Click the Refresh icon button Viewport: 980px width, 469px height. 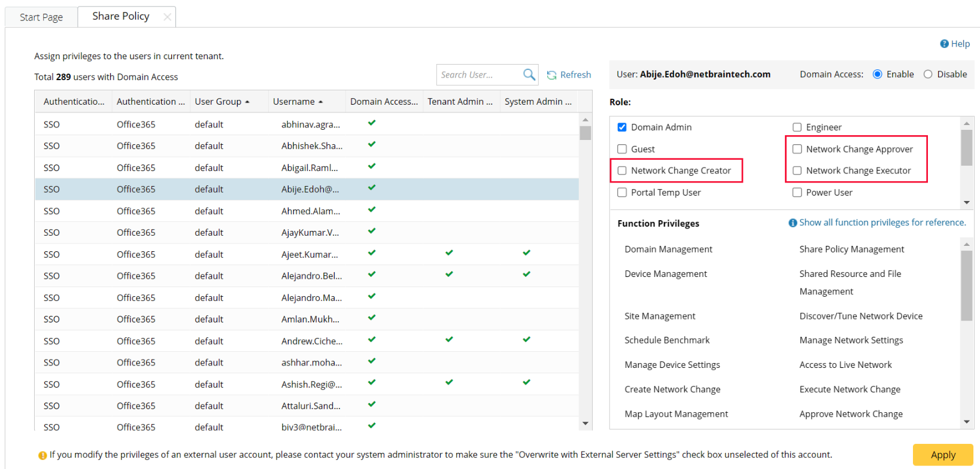tap(551, 75)
